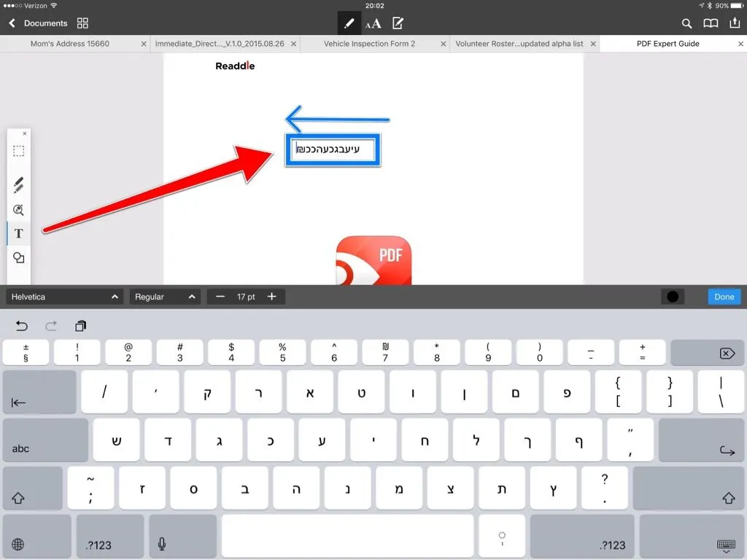The height and width of the screenshot is (560, 747).
Task: Expand the Helvetica font dropdown
Action: tap(64, 297)
